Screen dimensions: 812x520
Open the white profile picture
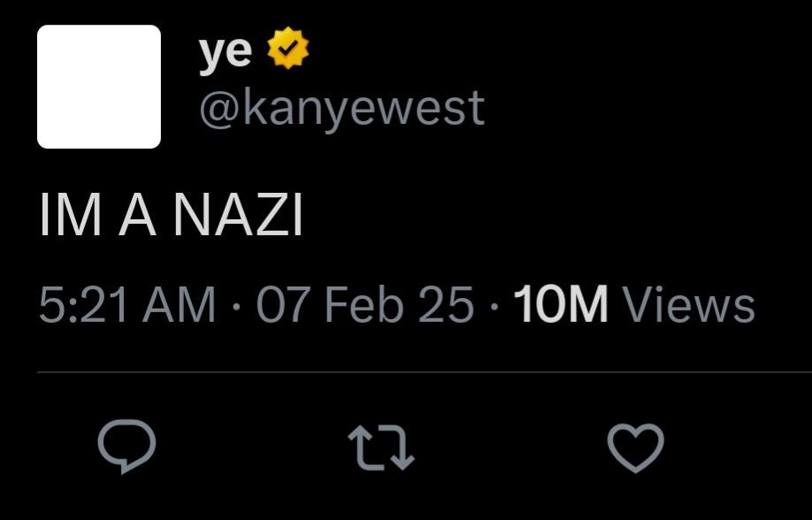click(99, 86)
